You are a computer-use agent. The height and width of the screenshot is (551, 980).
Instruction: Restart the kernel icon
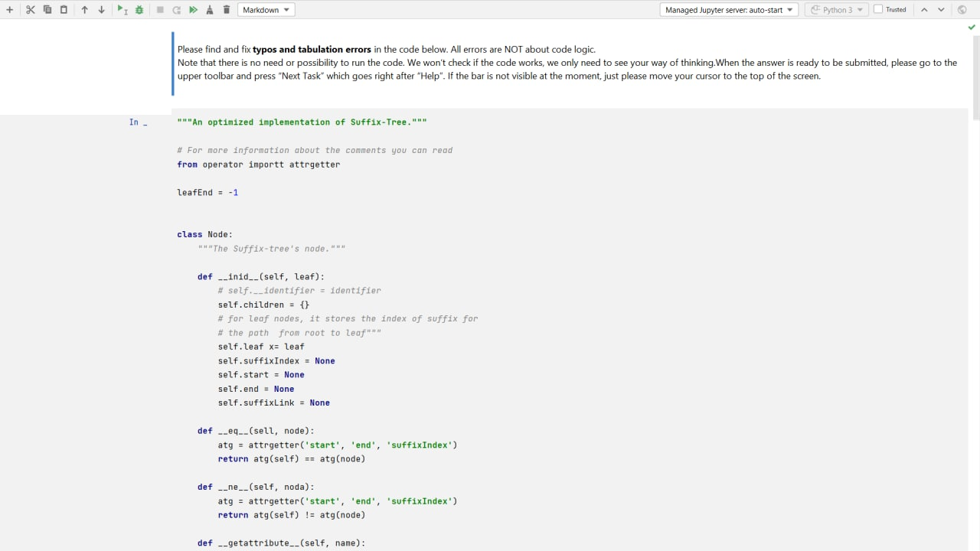click(177, 10)
